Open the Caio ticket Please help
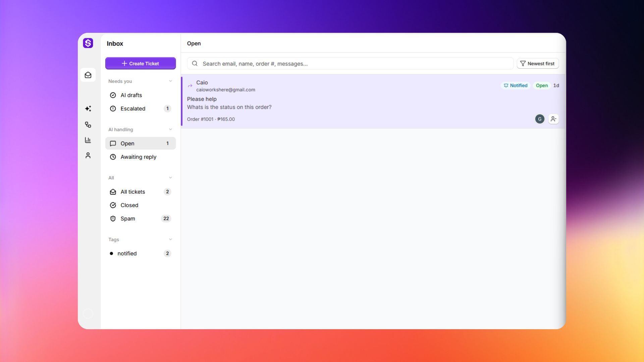The image size is (644, 362). coord(373,101)
